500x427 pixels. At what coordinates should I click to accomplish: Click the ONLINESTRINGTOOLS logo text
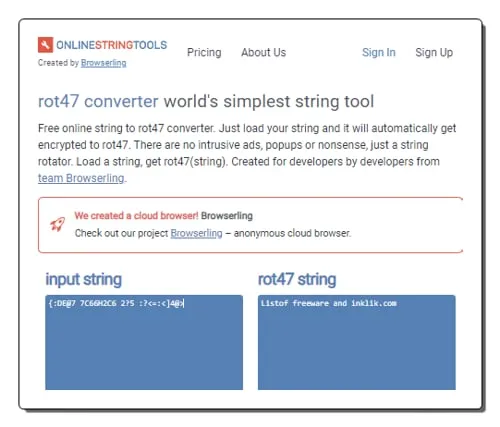coord(111,45)
